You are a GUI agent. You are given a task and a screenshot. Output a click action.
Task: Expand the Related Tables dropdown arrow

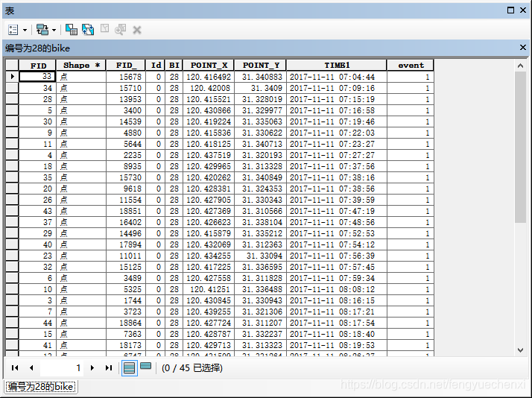click(x=54, y=31)
